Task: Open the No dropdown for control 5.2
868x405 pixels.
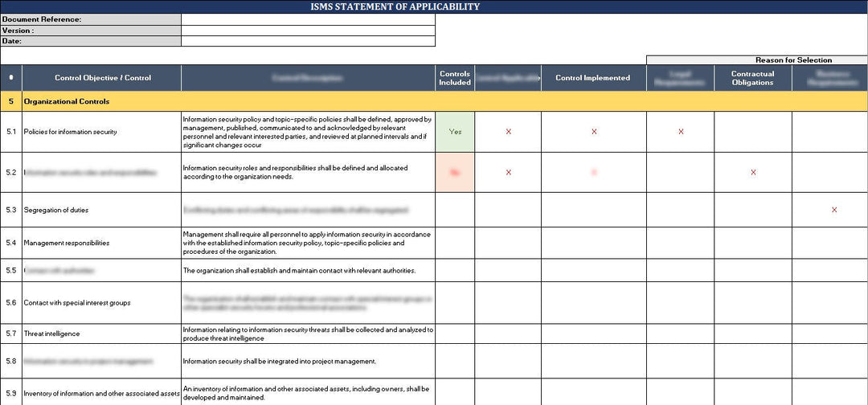Action: click(x=455, y=173)
